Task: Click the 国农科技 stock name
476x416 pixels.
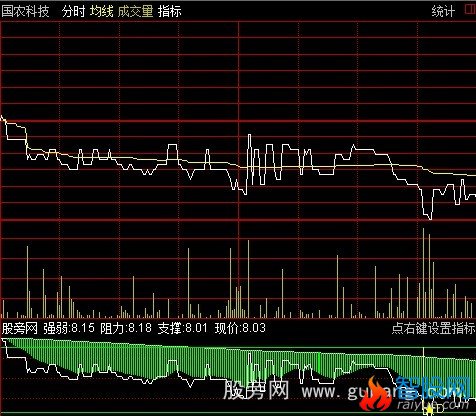Action: [25, 11]
